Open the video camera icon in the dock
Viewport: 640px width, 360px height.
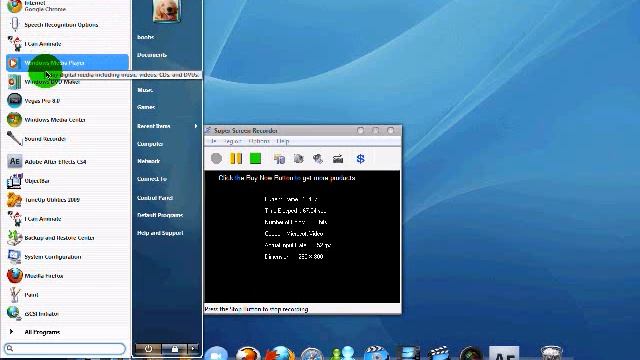216,354
